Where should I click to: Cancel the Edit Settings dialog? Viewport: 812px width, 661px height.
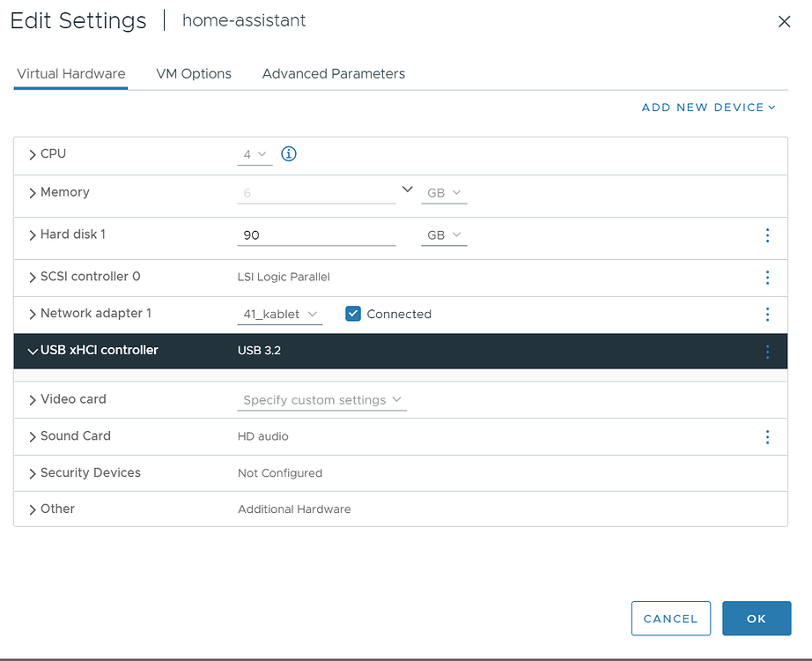tap(670, 618)
